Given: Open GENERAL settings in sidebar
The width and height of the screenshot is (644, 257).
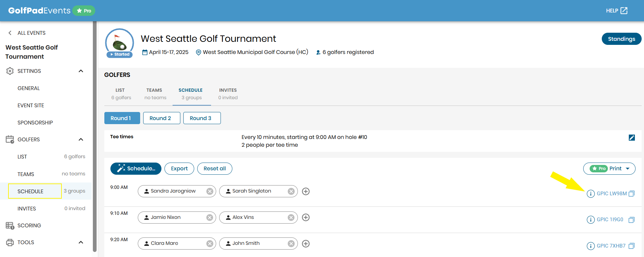Looking at the screenshot, I should coord(29,88).
